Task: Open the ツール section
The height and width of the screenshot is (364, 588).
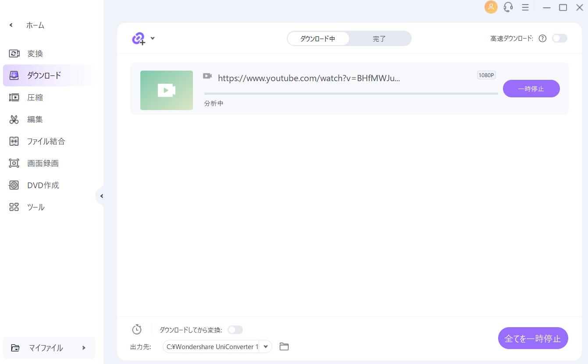Action: click(x=49, y=207)
